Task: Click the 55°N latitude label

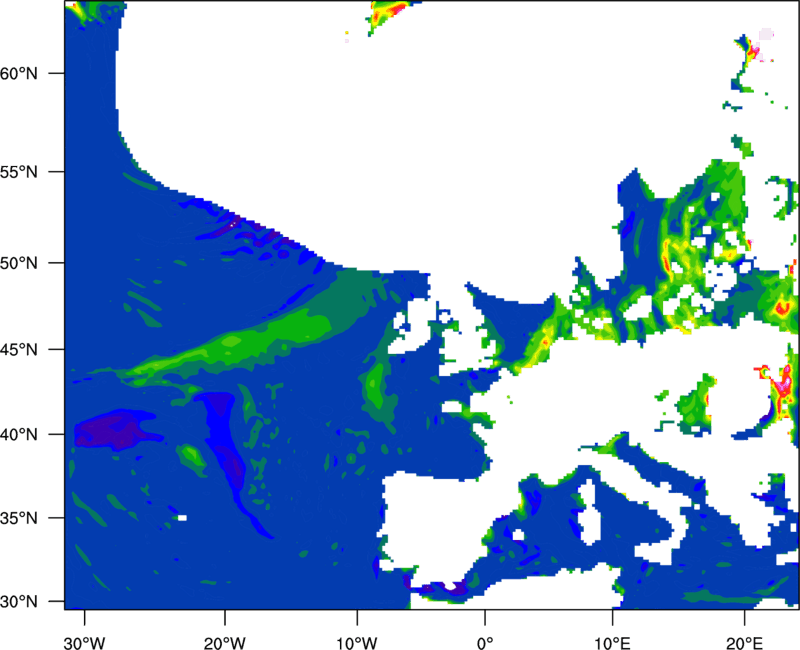Action: pos(19,172)
